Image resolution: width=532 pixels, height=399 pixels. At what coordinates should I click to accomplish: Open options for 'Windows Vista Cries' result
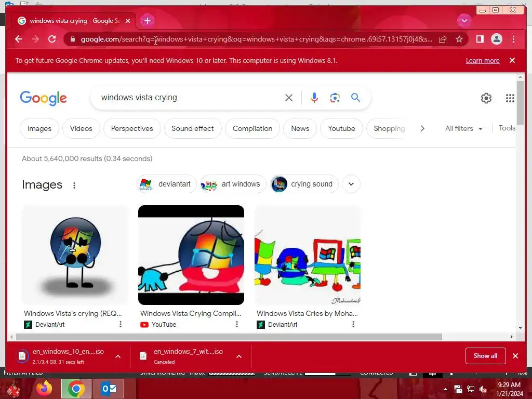[x=353, y=324]
